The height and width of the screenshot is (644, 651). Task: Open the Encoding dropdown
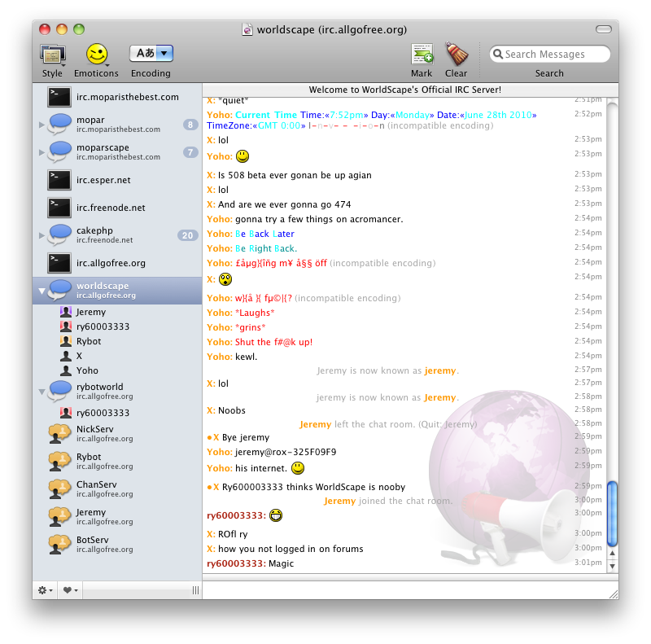(x=151, y=54)
